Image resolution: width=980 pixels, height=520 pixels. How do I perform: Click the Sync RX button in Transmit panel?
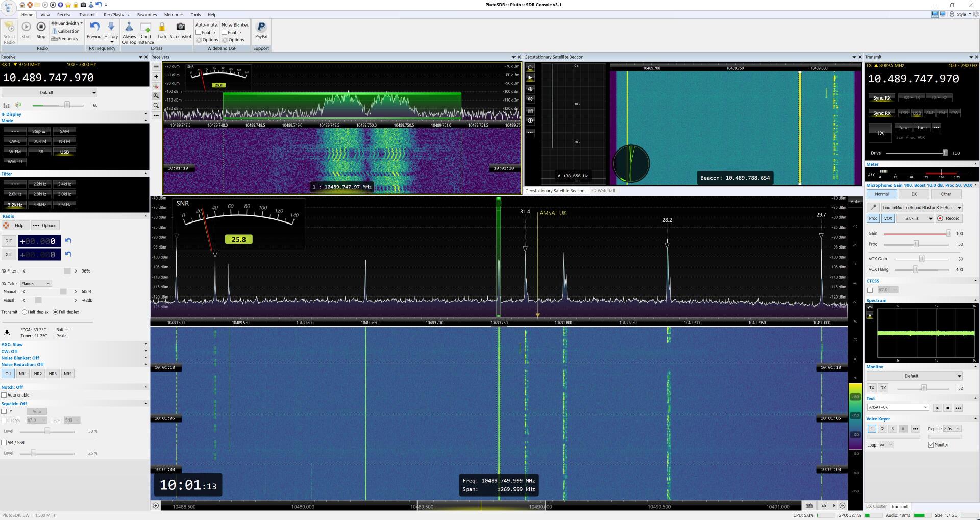click(881, 97)
